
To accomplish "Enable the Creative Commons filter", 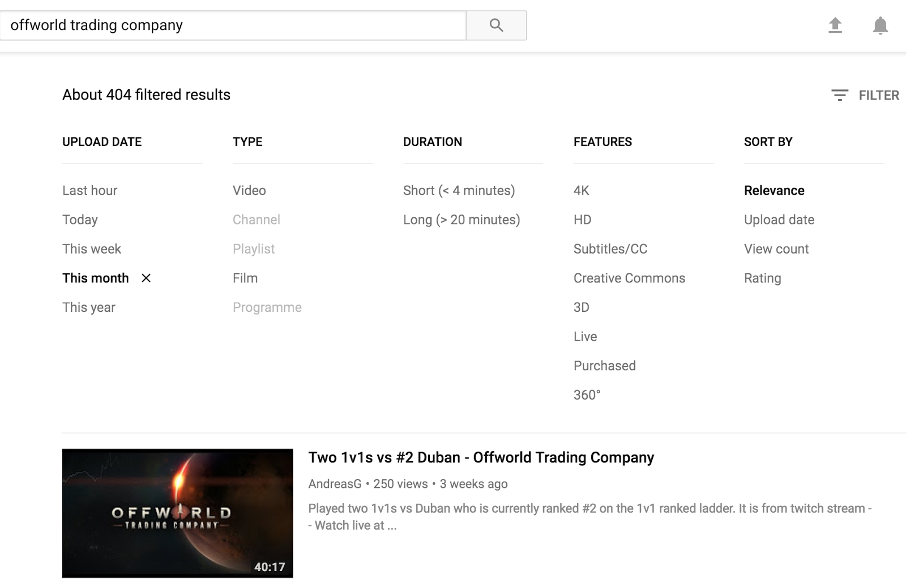I will point(629,278).
